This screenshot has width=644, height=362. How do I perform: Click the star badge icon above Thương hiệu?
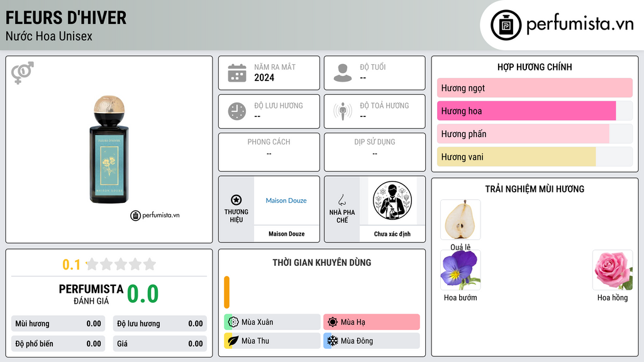tap(236, 200)
